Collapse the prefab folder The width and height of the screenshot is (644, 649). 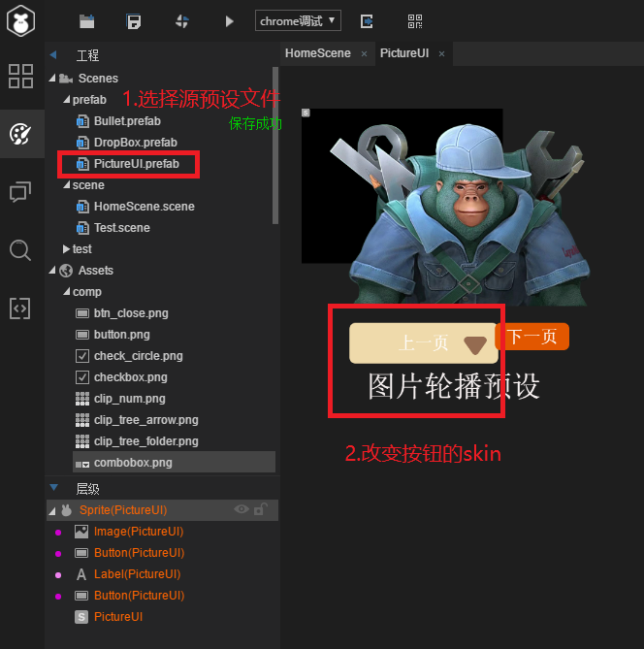click(x=67, y=99)
